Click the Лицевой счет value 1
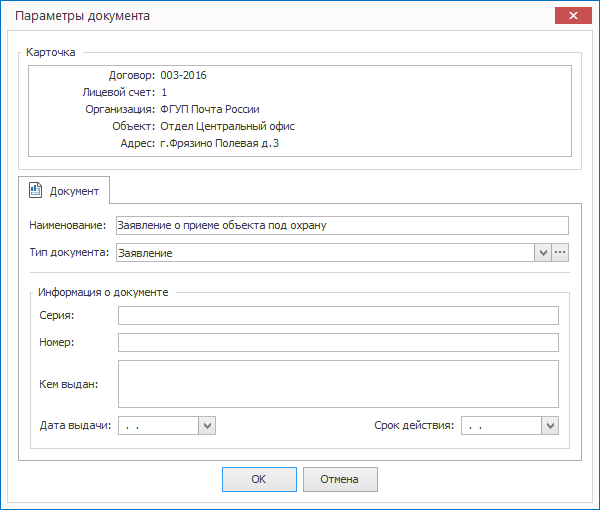The width and height of the screenshot is (600, 510). (x=164, y=92)
